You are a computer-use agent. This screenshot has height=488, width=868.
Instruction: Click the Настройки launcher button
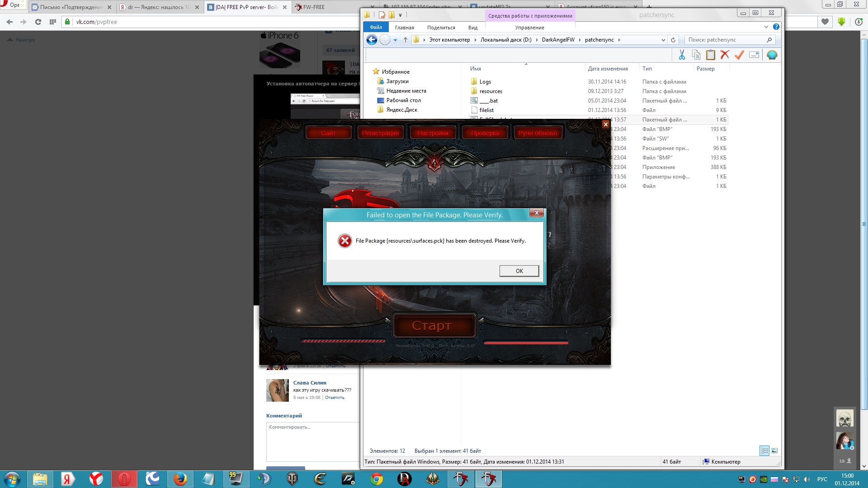[433, 133]
